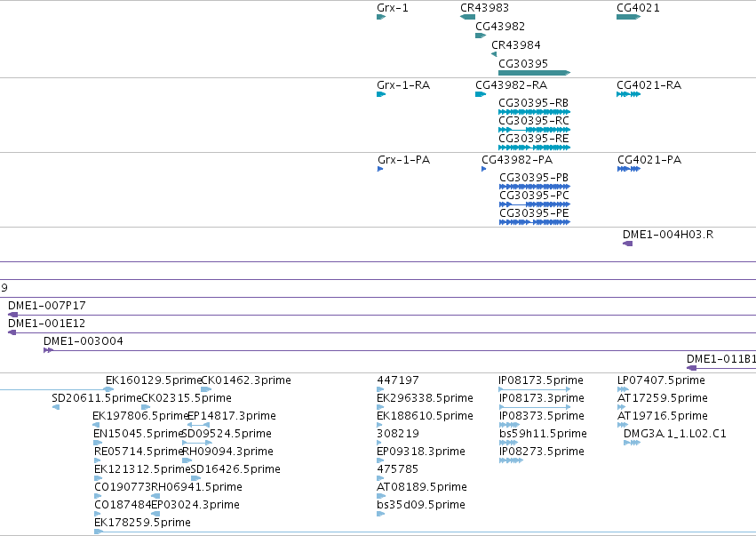Select EST RH06941.5prime label
This screenshot has width=756, height=536.
pyautogui.click(x=196, y=488)
